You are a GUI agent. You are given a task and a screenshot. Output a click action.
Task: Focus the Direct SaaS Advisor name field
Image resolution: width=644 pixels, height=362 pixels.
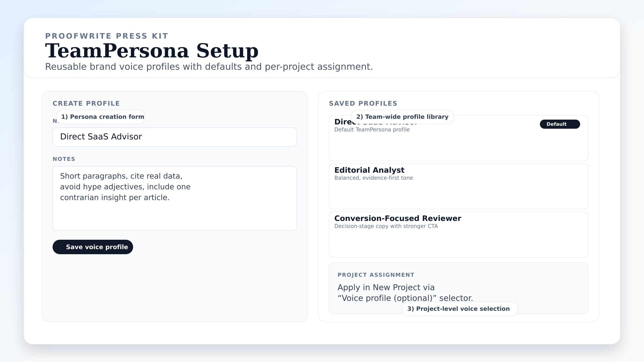point(174,137)
